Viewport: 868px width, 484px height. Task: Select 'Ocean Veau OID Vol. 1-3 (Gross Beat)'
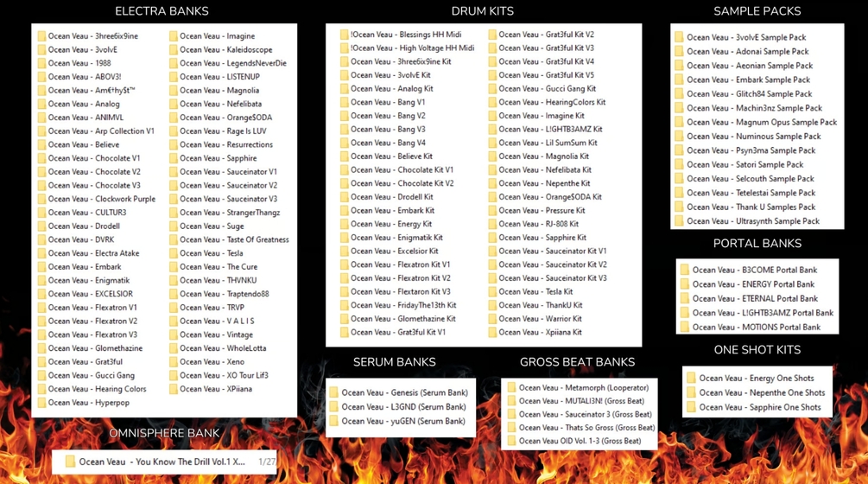tap(580, 441)
